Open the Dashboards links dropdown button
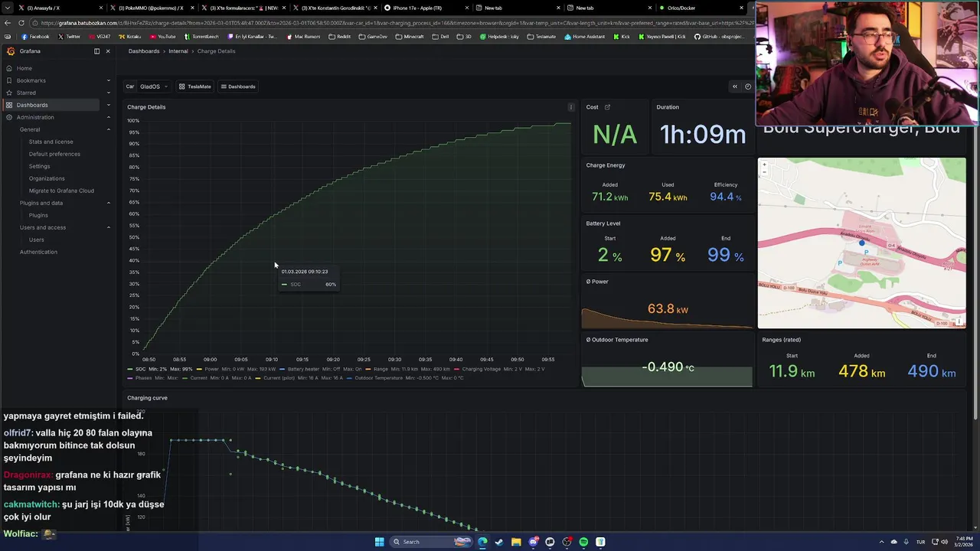This screenshot has height=551, width=980. click(x=238, y=86)
